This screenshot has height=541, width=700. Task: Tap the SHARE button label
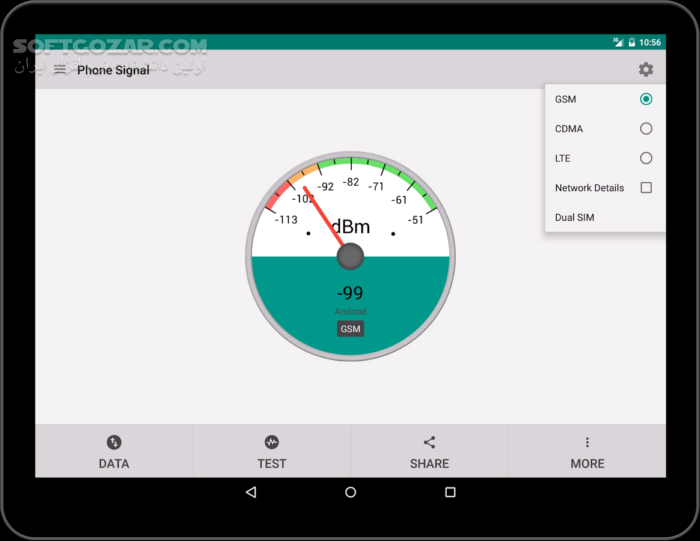tap(429, 463)
